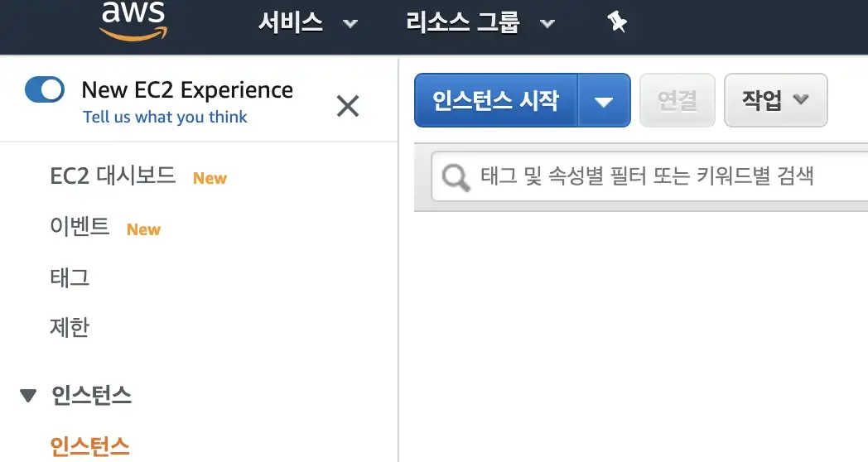Click the AWS logo home icon
Image resolution: width=868 pixels, height=462 pixels.
click(133, 21)
